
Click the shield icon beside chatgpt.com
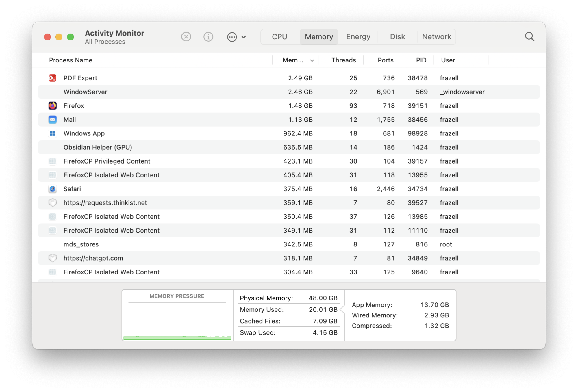pyautogui.click(x=52, y=258)
